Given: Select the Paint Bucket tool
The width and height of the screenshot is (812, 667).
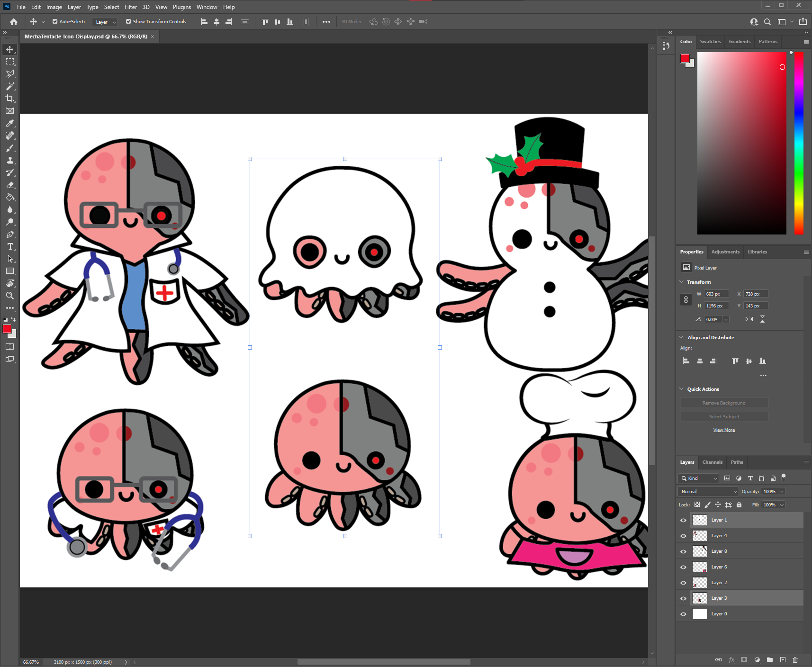Looking at the screenshot, I should (10, 198).
